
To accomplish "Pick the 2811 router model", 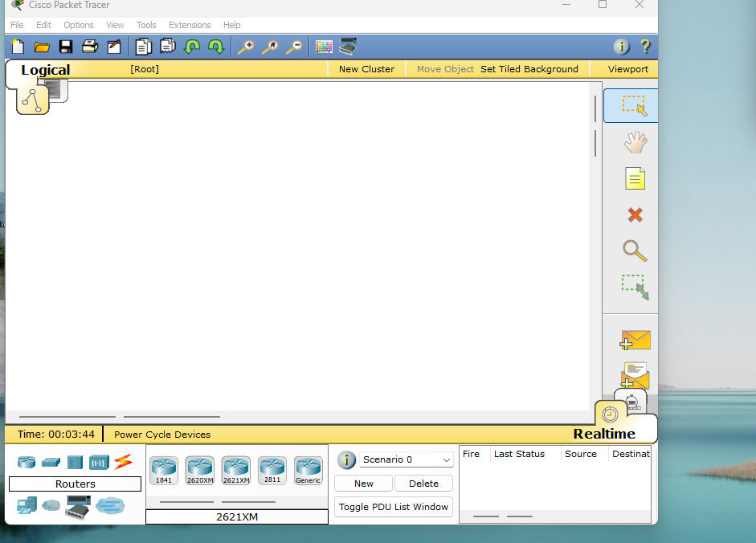I will 272,470.
